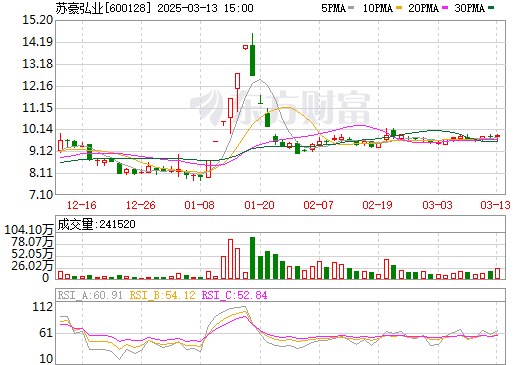Click the 01-20 date axis label
Viewport: 520px width, 365px height.
(x=259, y=205)
